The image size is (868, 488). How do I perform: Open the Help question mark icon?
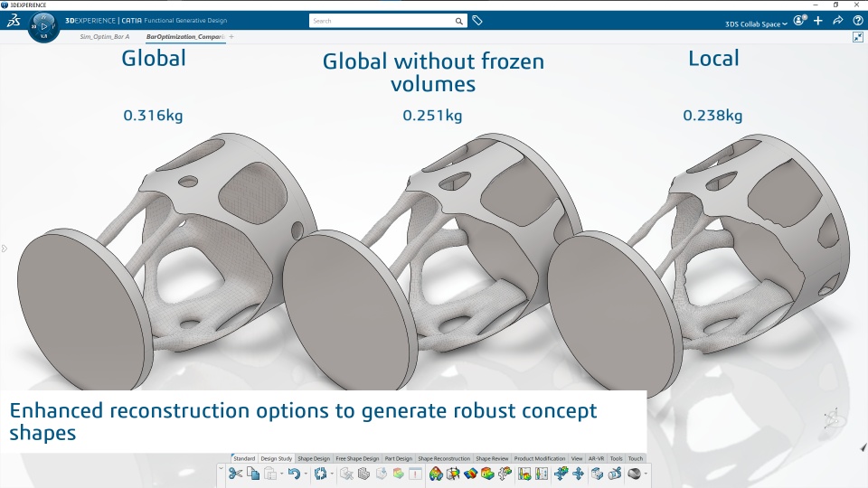857,21
